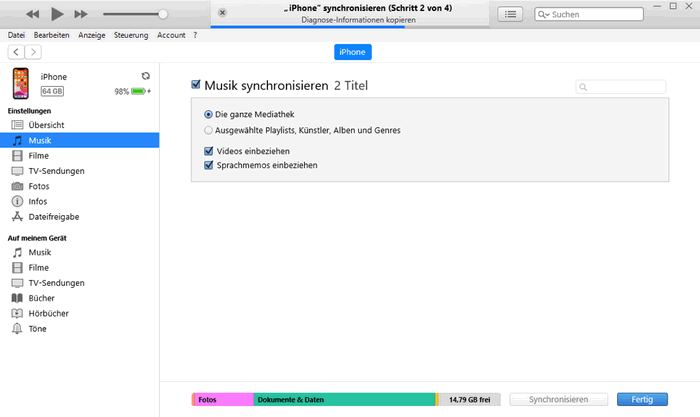Open Fotos in the sidebar

(79, 186)
